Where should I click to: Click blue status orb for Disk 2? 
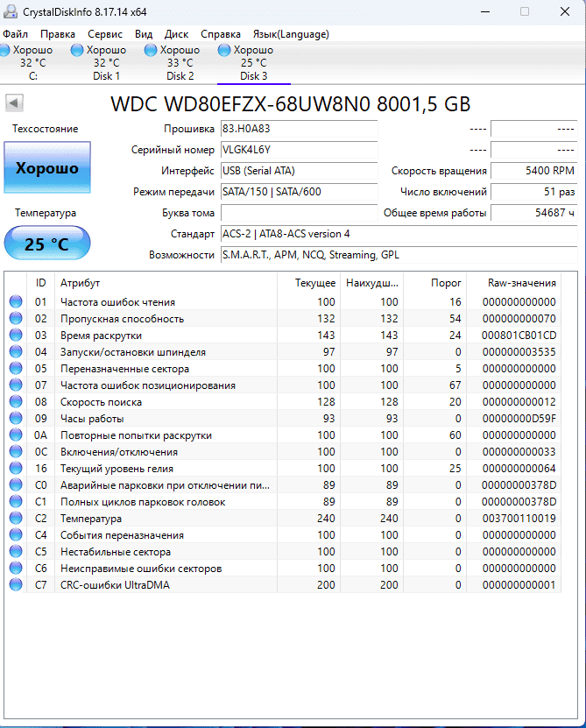tap(151, 50)
